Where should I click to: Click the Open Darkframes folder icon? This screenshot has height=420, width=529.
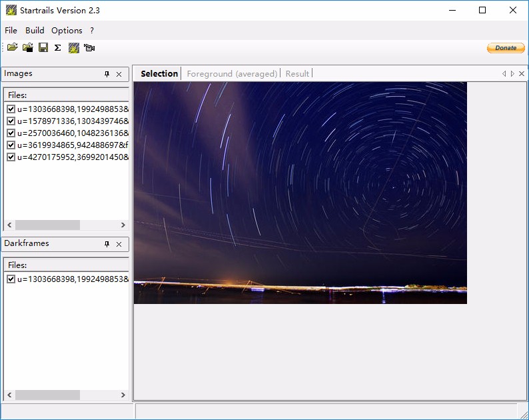[27, 47]
